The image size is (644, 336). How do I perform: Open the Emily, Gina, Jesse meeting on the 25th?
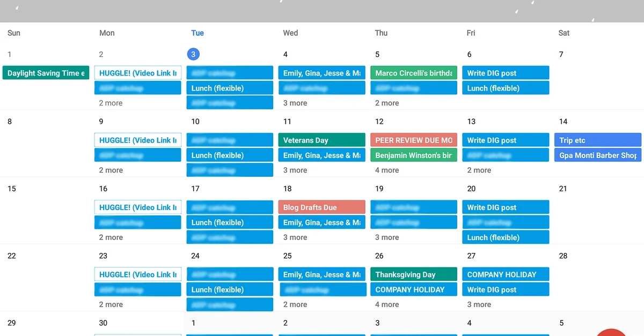click(x=321, y=274)
